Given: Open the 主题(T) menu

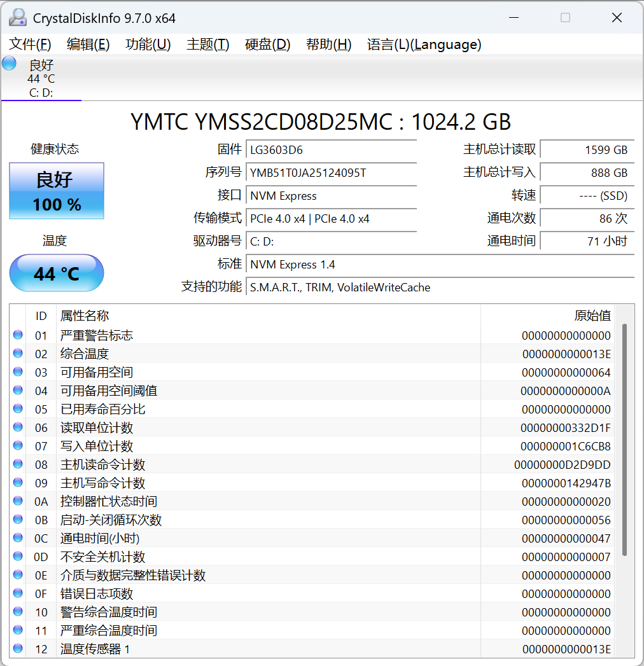Looking at the screenshot, I should click(x=208, y=44).
